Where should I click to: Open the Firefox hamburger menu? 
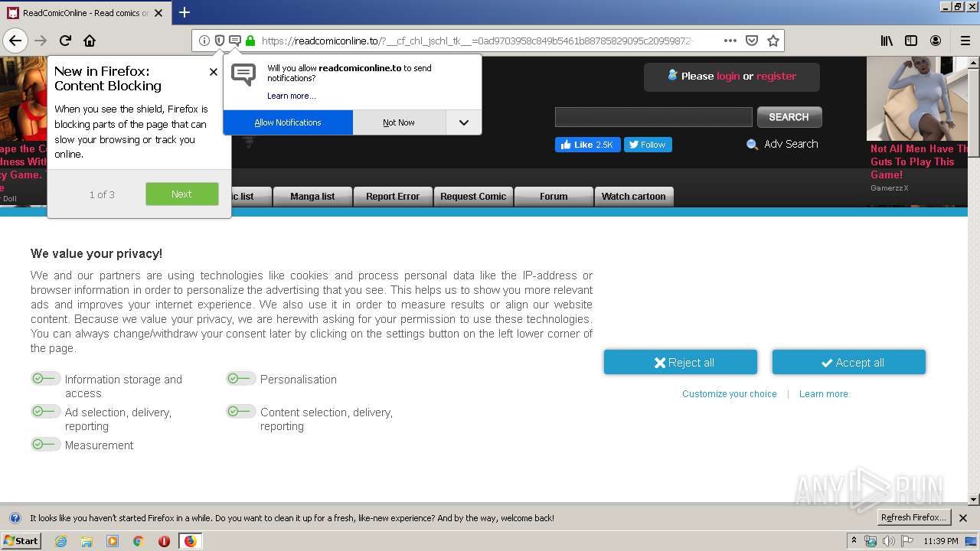coord(965,41)
